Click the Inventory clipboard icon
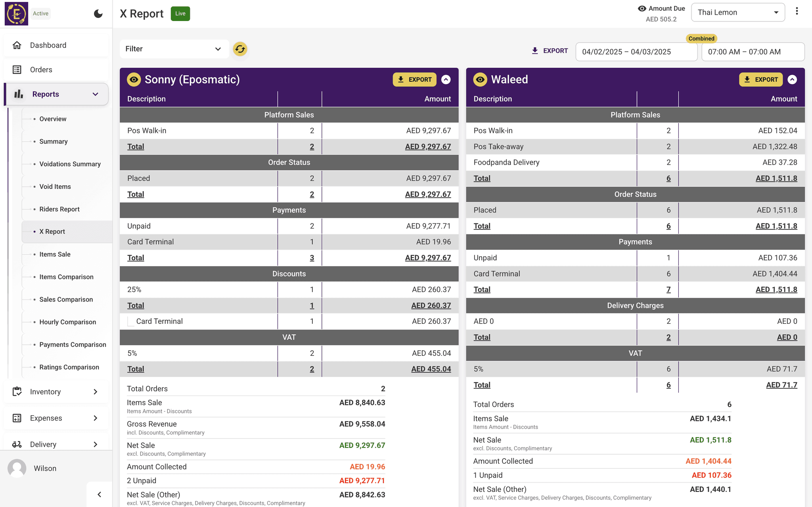The height and width of the screenshot is (507, 812). (17, 392)
